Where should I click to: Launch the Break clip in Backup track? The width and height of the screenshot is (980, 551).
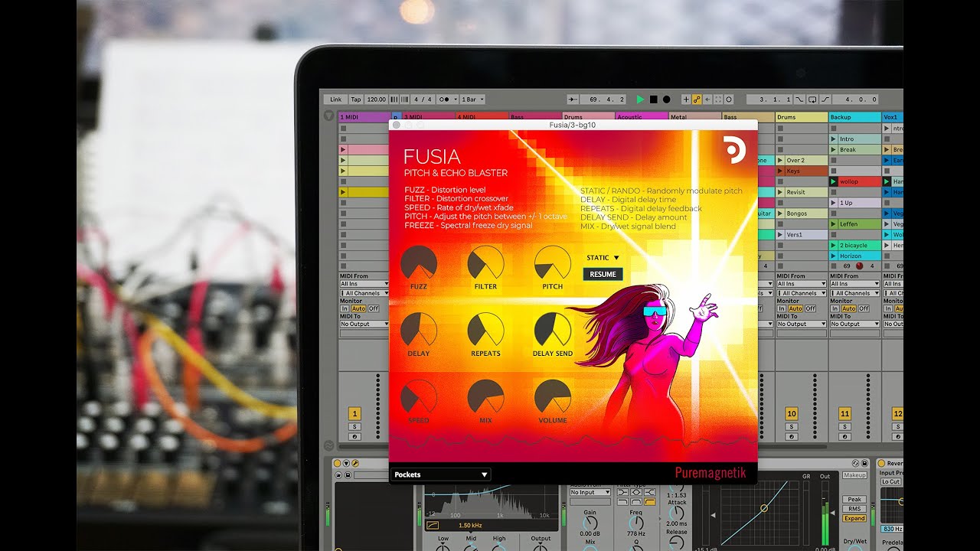click(x=834, y=150)
